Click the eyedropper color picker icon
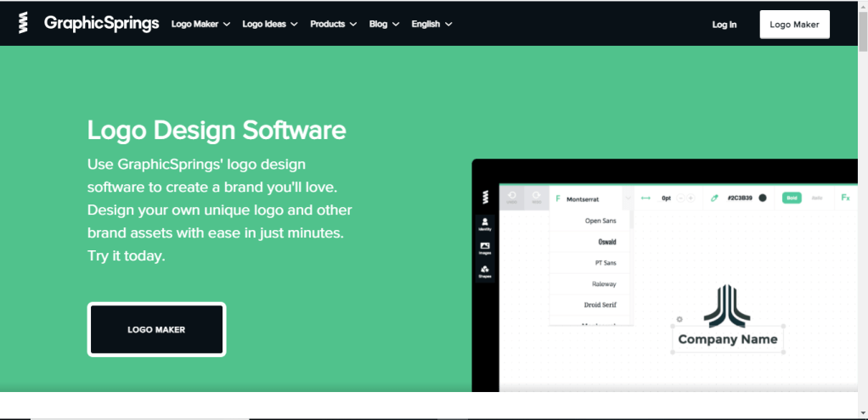Image resolution: width=868 pixels, height=420 pixels. [714, 198]
